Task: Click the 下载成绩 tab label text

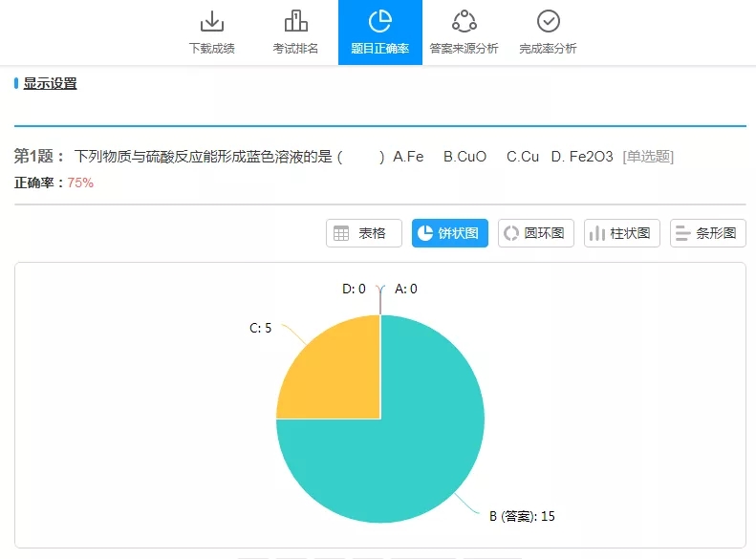Action: pyautogui.click(x=211, y=48)
